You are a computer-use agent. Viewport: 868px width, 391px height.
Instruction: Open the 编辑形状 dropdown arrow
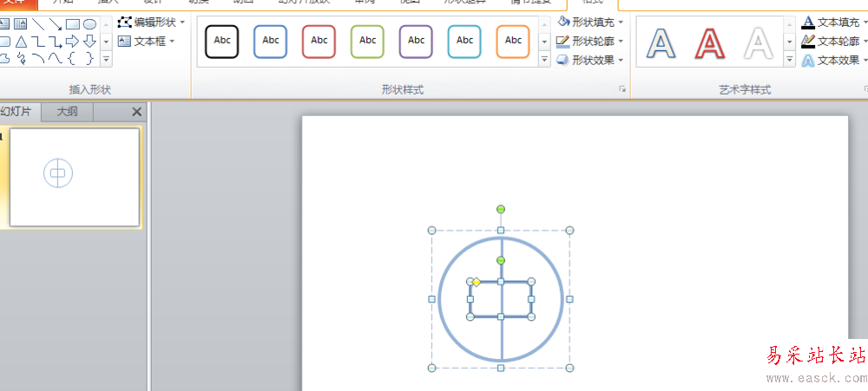pyautogui.click(x=182, y=23)
